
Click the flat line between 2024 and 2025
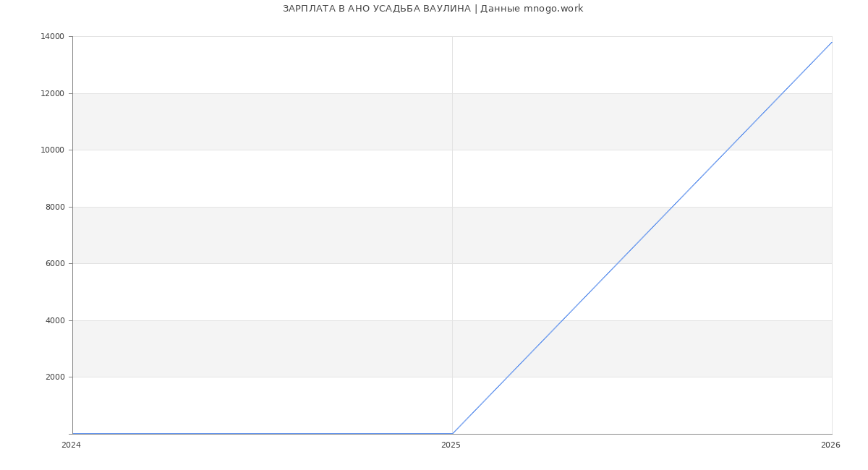[262, 434]
